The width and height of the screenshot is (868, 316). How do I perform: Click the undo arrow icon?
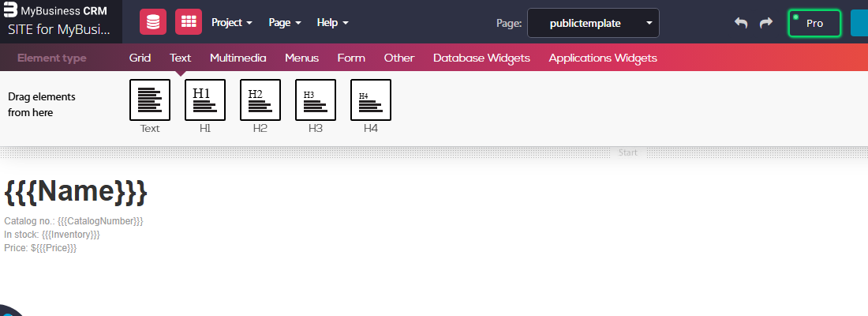tap(741, 23)
